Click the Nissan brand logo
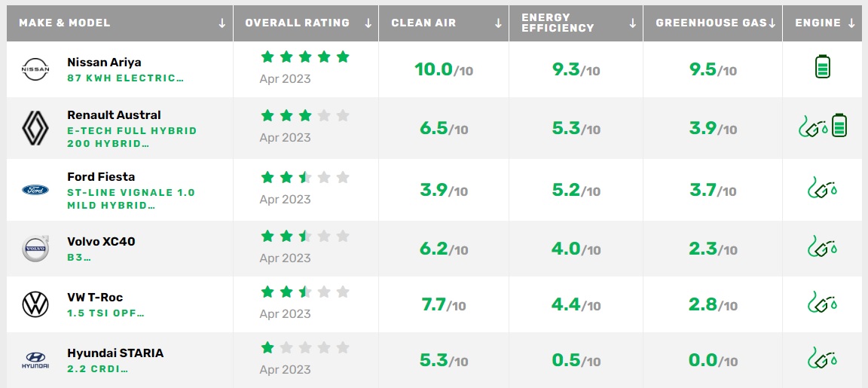 [x=35, y=70]
